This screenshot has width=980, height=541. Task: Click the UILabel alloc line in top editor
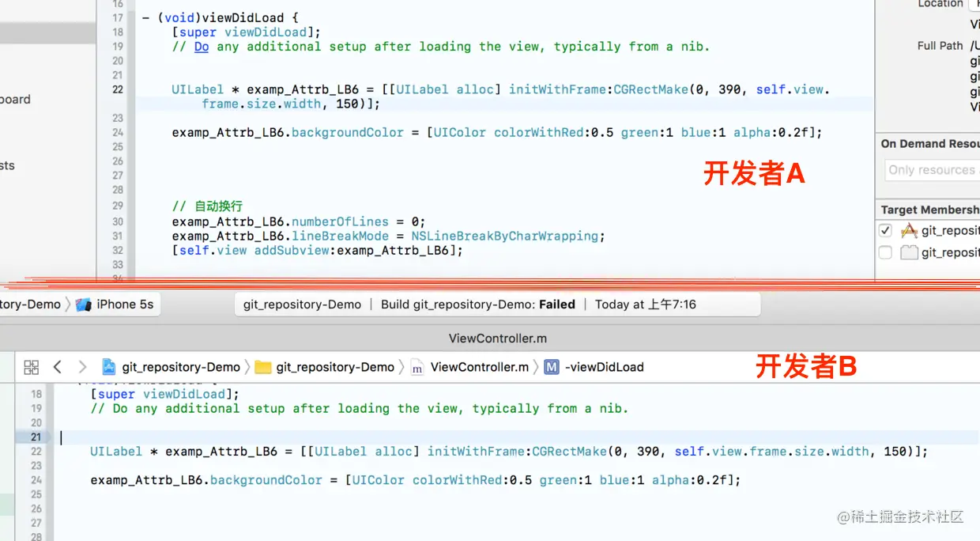pyautogui.click(x=501, y=96)
